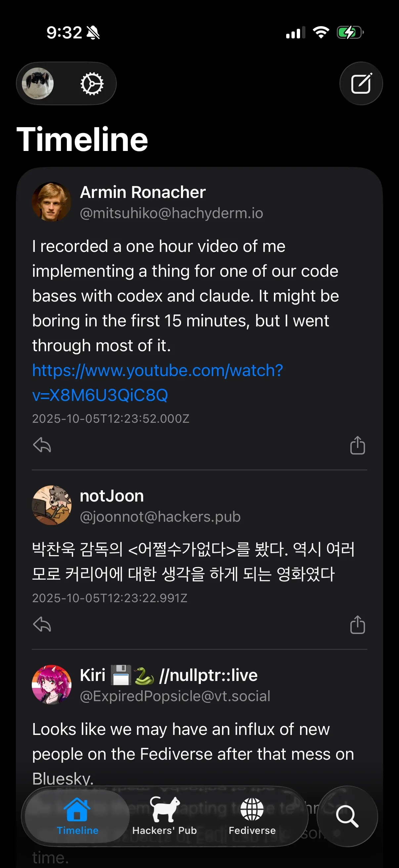Viewport: 399px width, 868px height.
Task: Open the @joonnot@hackers.pub handle
Action: pyautogui.click(x=160, y=516)
